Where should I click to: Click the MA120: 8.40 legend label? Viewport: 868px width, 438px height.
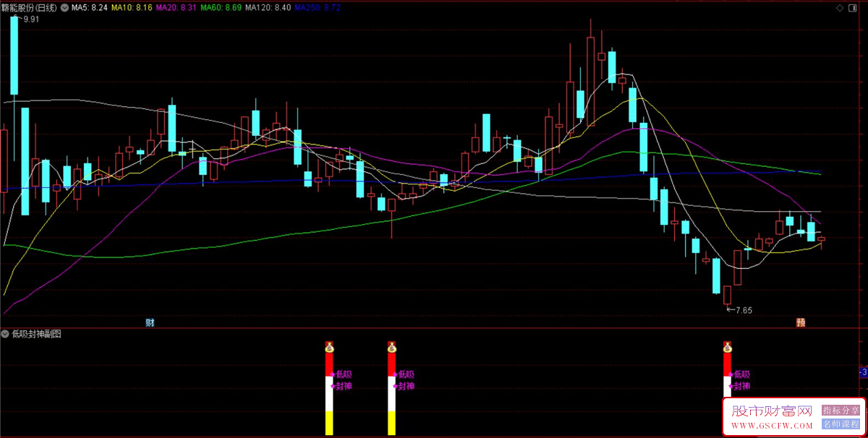pos(268,7)
